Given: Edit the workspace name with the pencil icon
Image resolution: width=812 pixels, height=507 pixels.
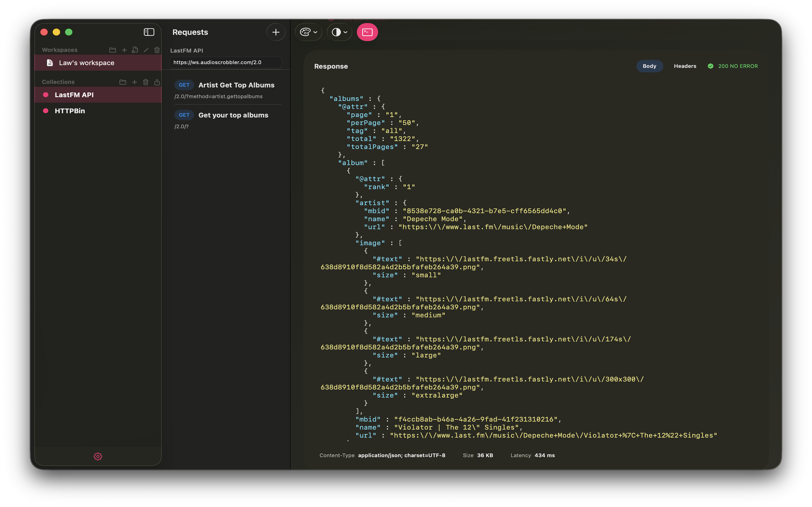Looking at the screenshot, I should [x=146, y=50].
